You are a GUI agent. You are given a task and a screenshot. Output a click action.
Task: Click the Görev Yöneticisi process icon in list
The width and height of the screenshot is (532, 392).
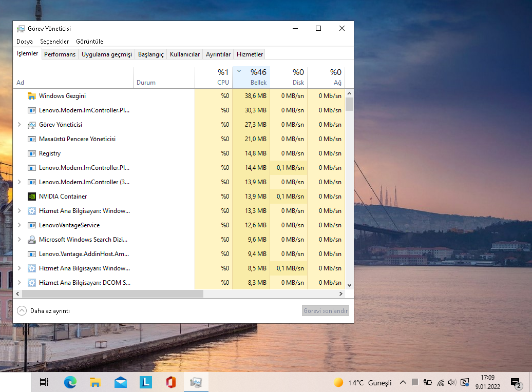[31, 125]
